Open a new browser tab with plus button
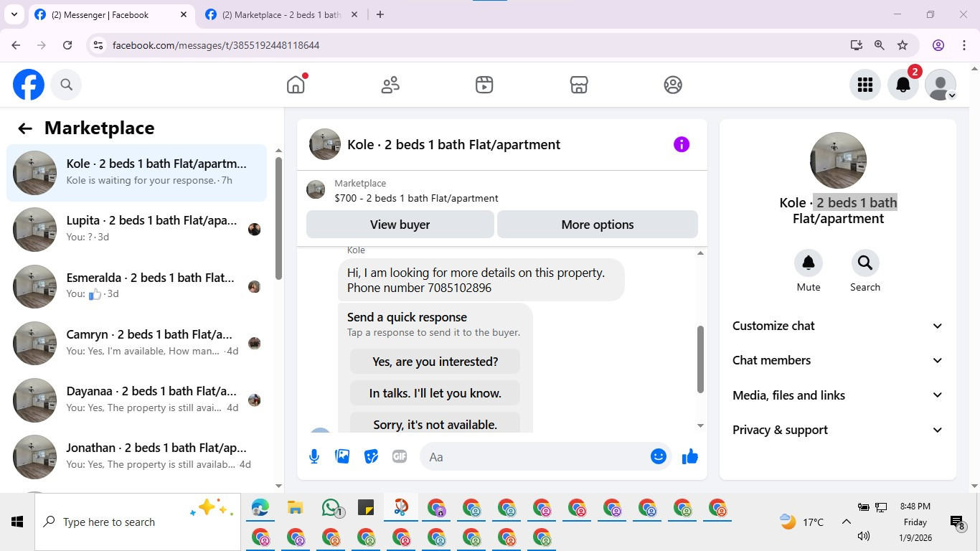This screenshot has width=980, height=551. pos(380,14)
